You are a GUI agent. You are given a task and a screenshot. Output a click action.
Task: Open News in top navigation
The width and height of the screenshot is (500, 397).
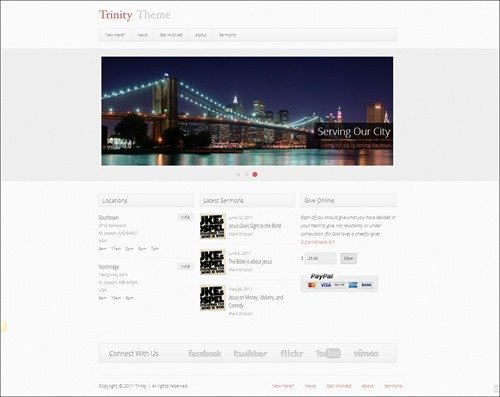142,35
